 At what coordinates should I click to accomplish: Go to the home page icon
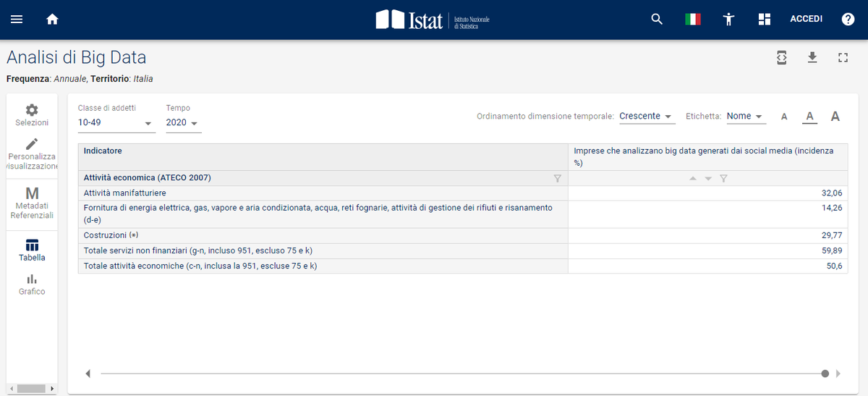point(52,19)
